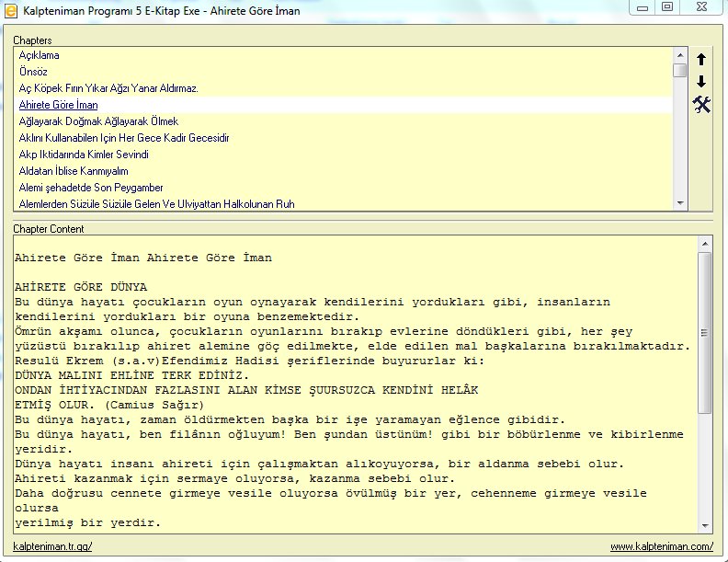Maximize the E-Kitap window
Image resolution: width=728 pixels, height=562 pixels.
tap(667, 6)
